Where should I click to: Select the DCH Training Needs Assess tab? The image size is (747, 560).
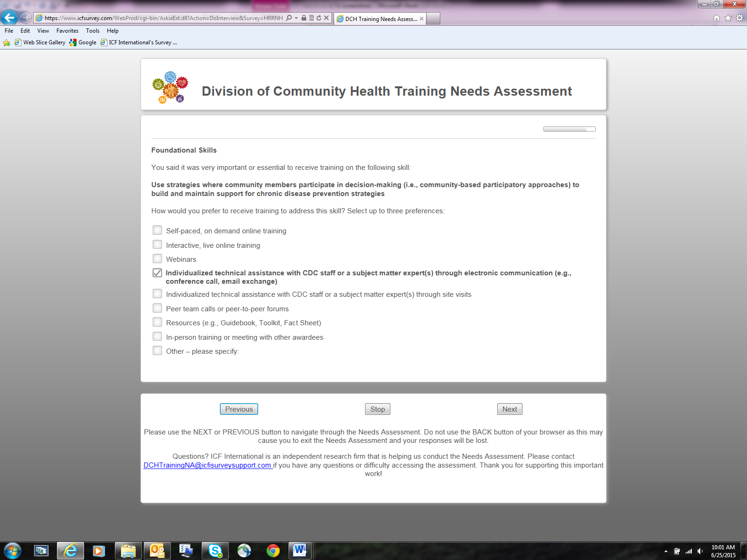tap(380, 19)
